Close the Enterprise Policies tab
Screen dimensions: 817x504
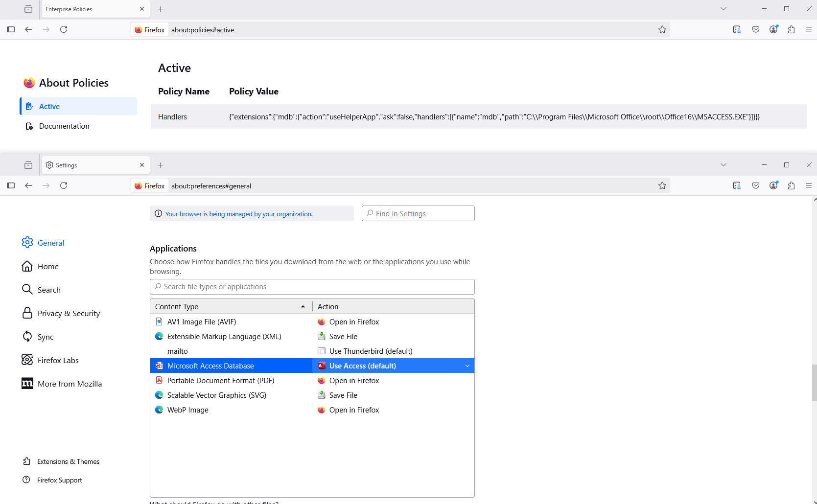click(142, 9)
